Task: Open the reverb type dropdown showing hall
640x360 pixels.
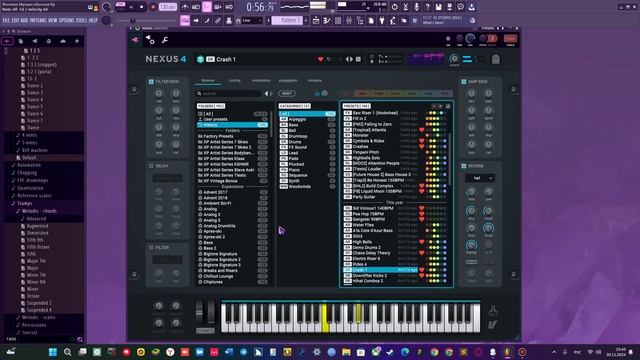Action: (480, 178)
